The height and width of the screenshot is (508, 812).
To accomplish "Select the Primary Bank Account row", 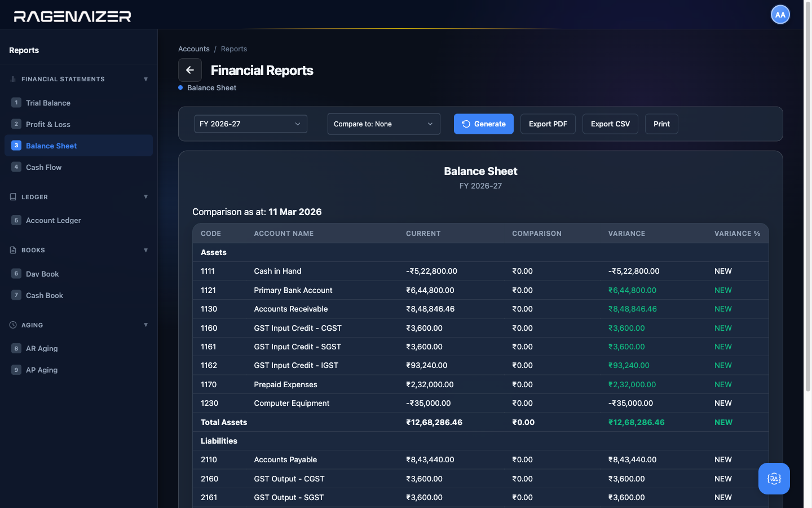I will [480, 290].
